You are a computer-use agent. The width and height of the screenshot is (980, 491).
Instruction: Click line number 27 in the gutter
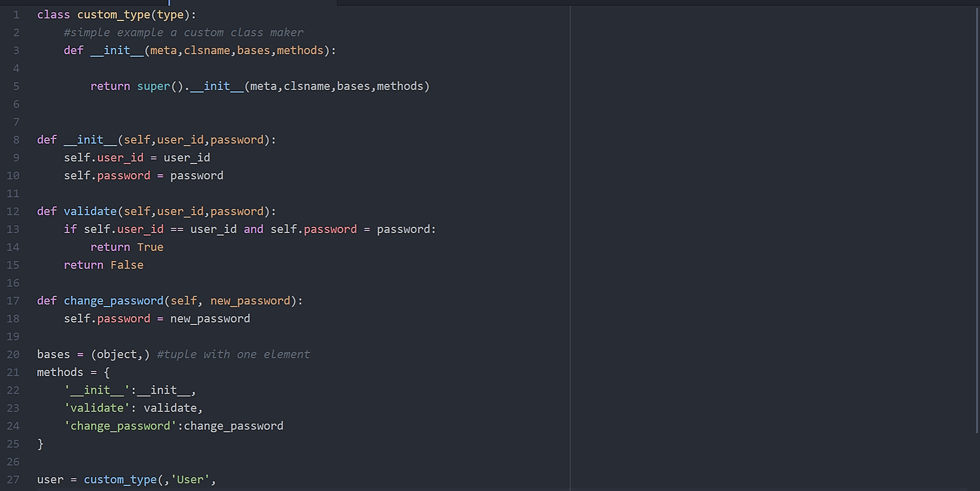point(13,480)
